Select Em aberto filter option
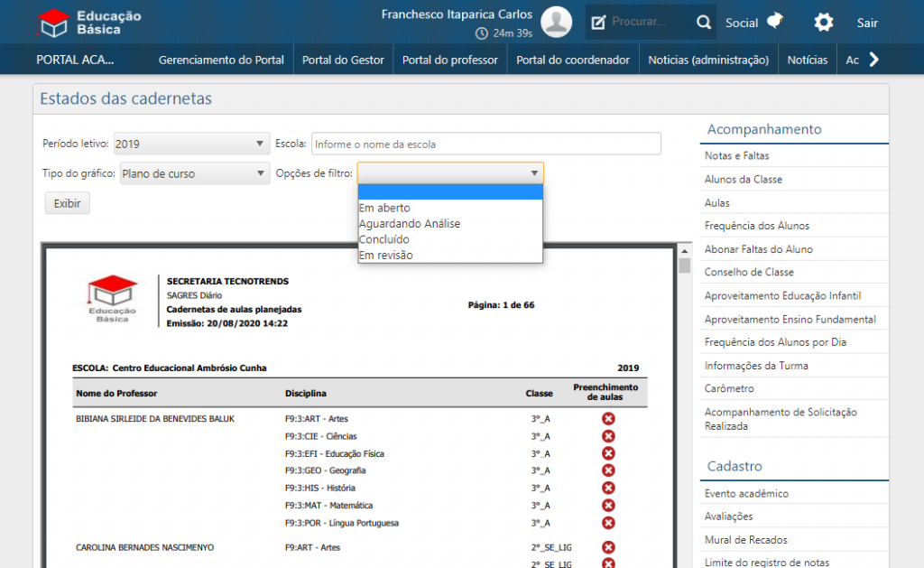924x568 pixels. 450,208
